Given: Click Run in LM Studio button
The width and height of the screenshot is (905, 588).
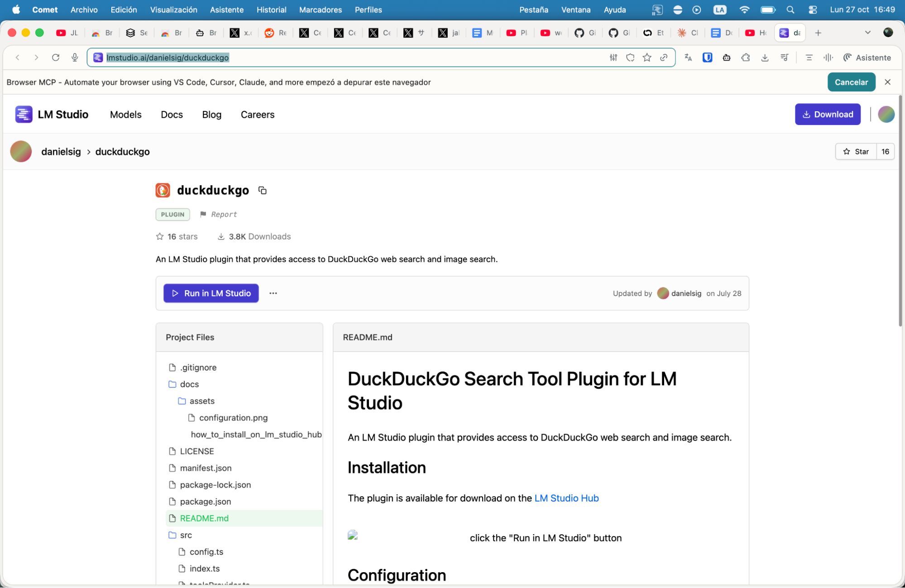Looking at the screenshot, I should (x=211, y=293).
